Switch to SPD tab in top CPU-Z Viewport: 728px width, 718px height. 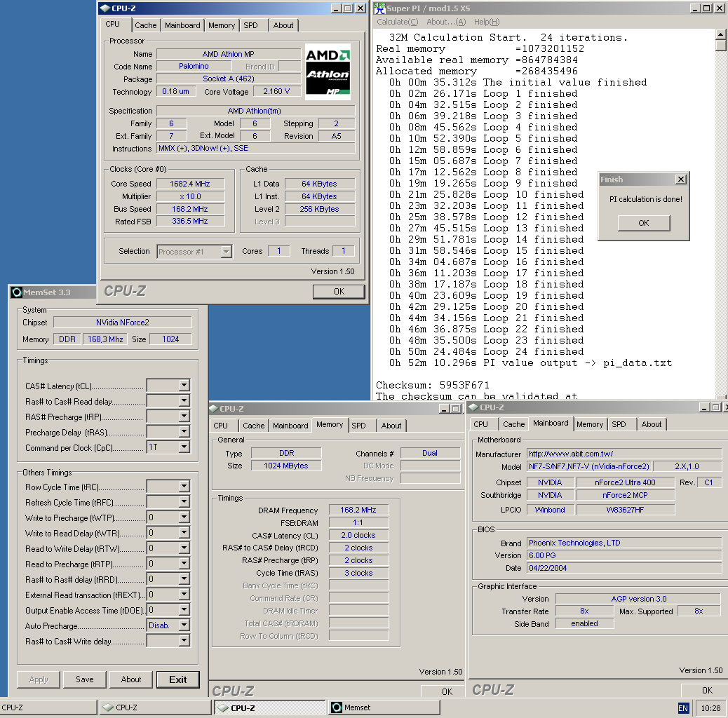pyautogui.click(x=250, y=25)
